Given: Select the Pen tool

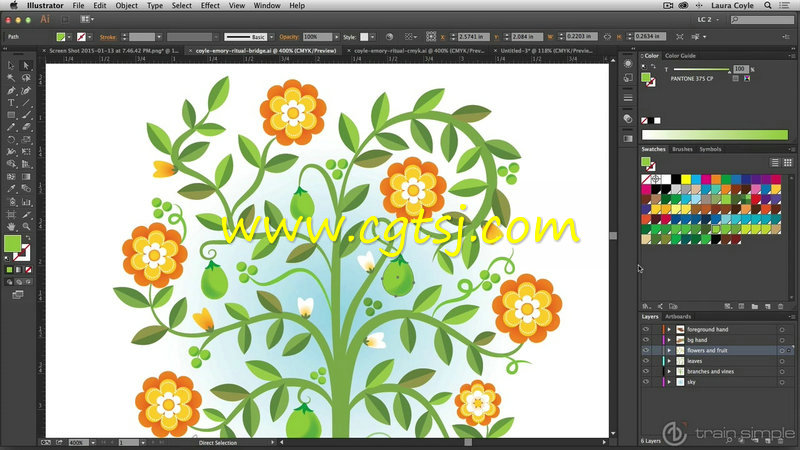Looking at the screenshot, I should click(11, 90).
